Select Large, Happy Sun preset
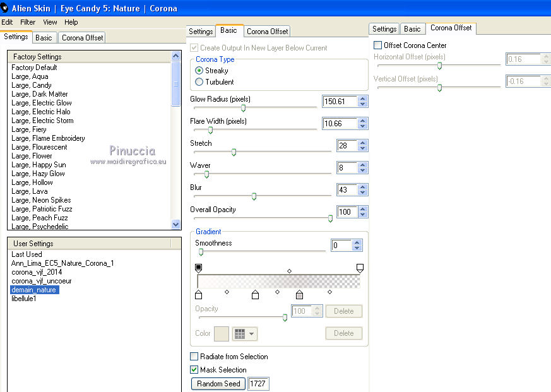This screenshot has height=392, width=551. coord(39,165)
